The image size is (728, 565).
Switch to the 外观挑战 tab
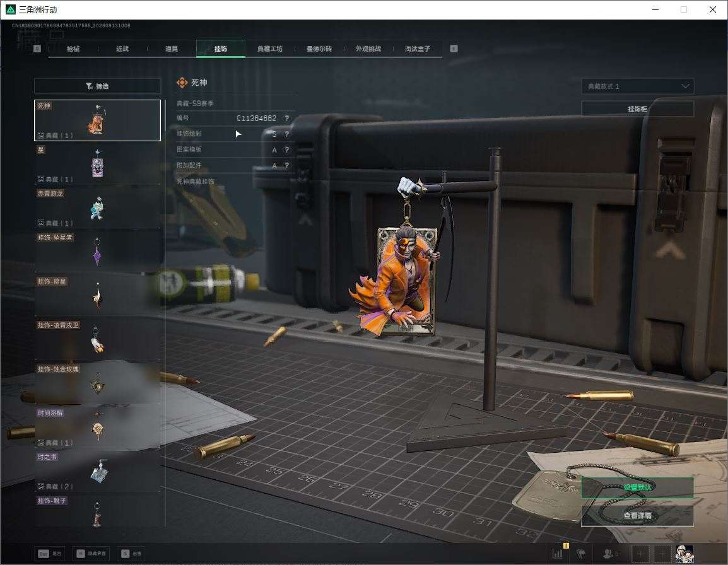click(368, 49)
